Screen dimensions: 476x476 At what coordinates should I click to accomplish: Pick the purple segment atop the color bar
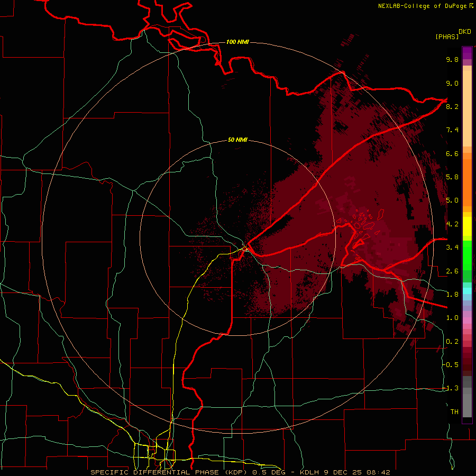tap(467, 53)
